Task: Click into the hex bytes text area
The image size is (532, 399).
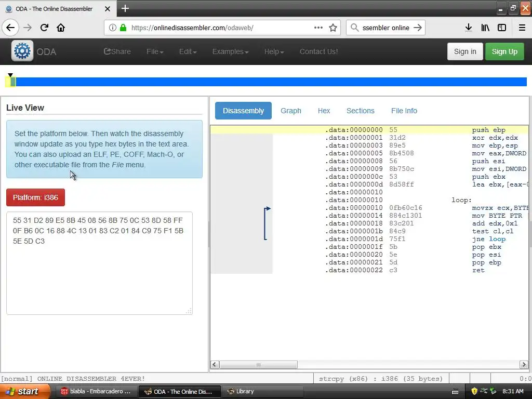Action: point(99,263)
